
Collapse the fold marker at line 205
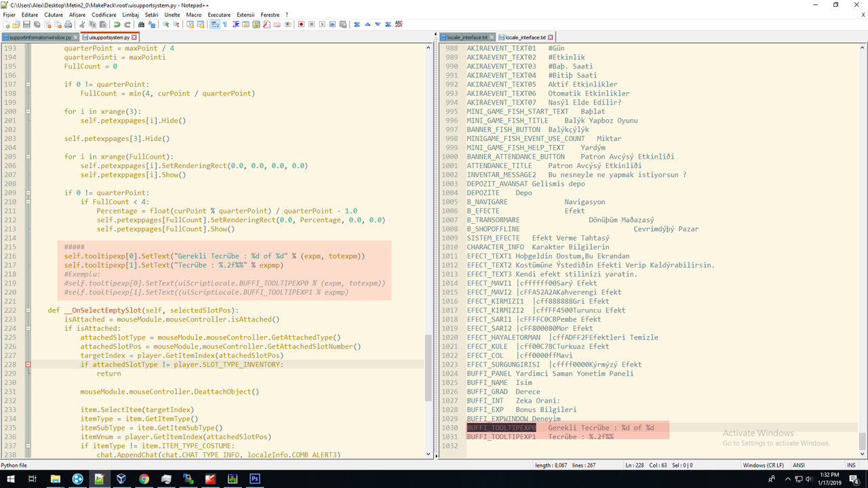28,157
